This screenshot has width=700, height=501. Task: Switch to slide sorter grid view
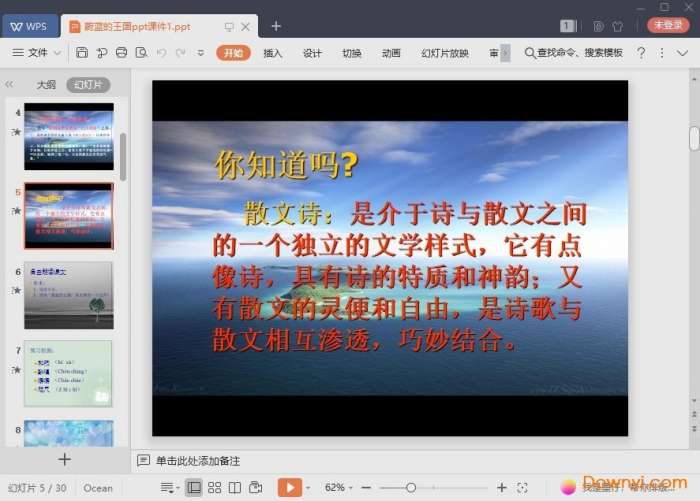[x=215, y=488]
